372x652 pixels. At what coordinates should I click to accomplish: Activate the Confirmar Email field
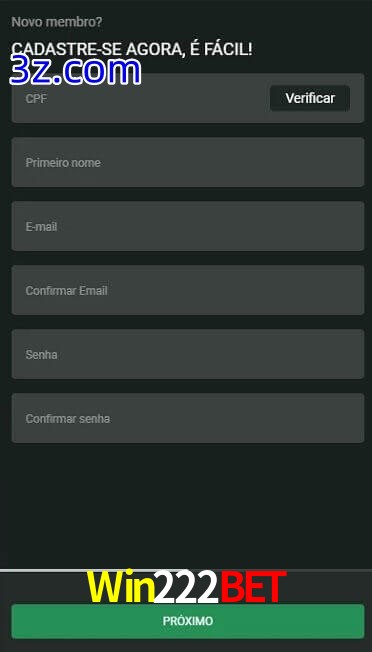(x=188, y=290)
